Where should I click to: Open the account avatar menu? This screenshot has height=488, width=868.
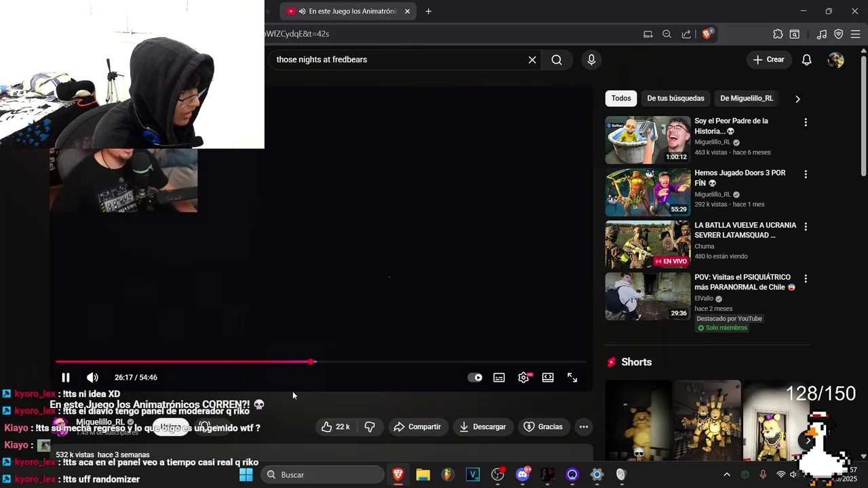(836, 60)
